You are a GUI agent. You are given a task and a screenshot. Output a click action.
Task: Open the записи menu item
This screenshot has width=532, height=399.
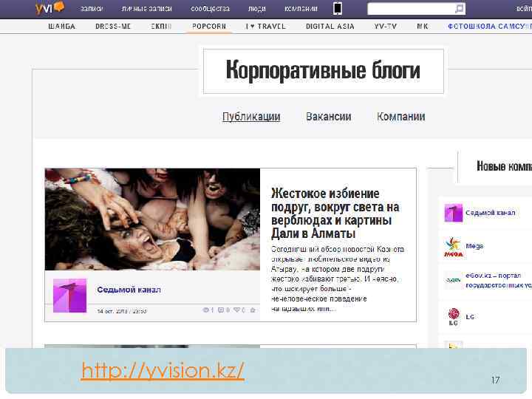pyautogui.click(x=92, y=9)
